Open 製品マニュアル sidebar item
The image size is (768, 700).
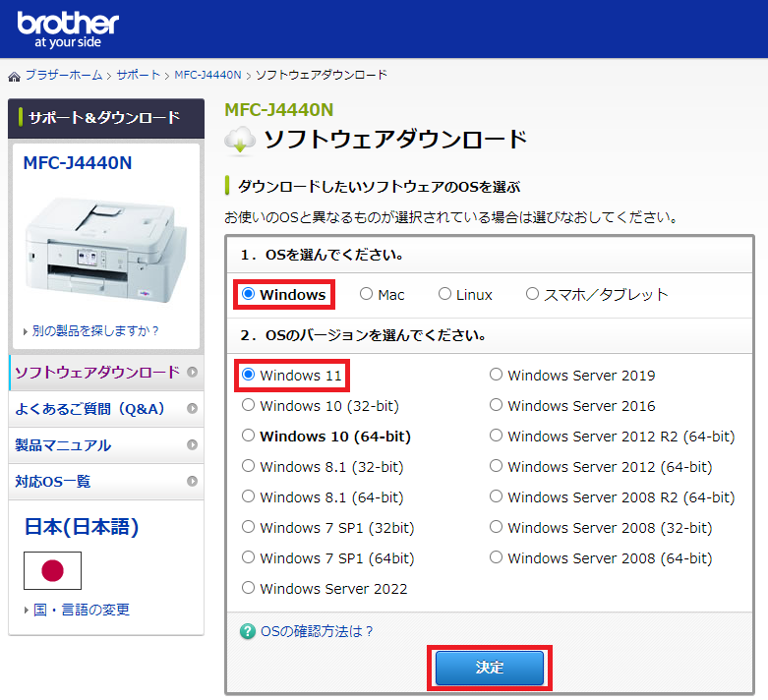pyautogui.click(x=106, y=444)
